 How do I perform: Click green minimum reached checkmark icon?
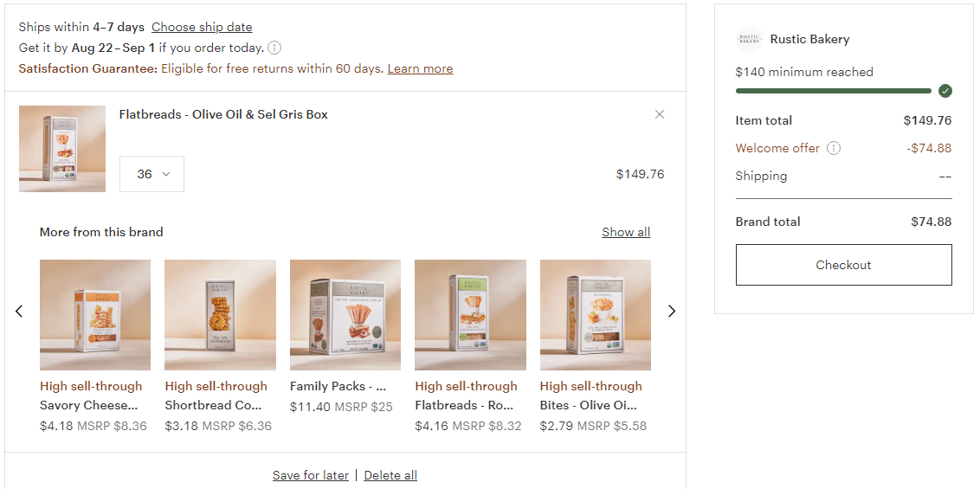[x=945, y=91]
